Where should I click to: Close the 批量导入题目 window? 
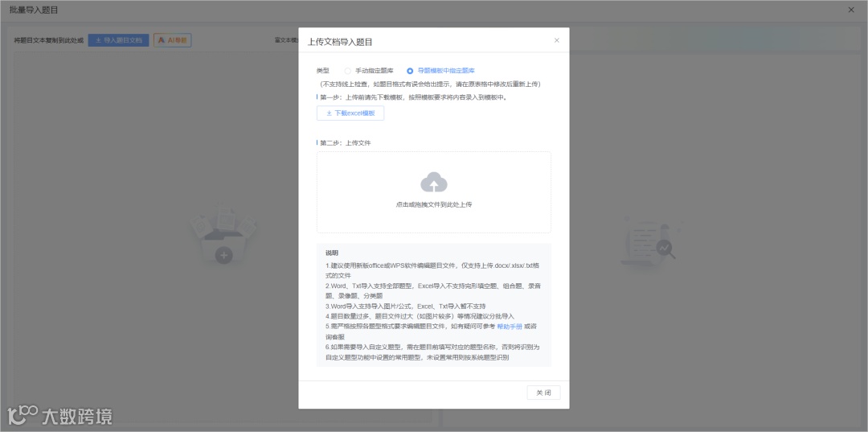[x=851, y=10]
